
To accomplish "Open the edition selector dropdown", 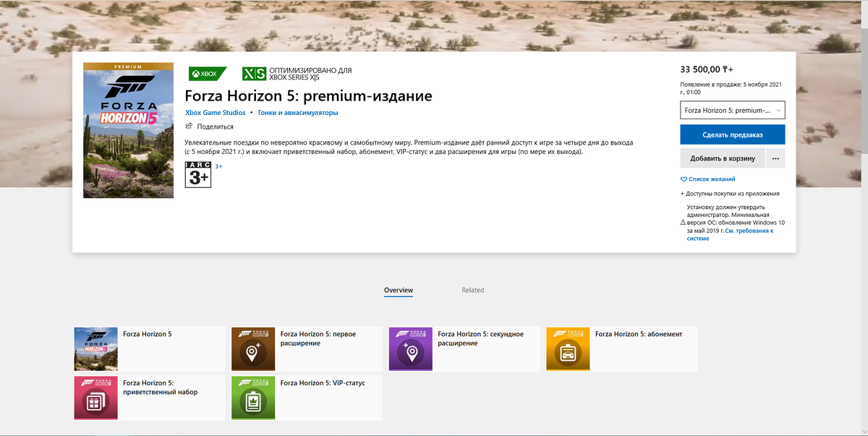I will (731, 110).
